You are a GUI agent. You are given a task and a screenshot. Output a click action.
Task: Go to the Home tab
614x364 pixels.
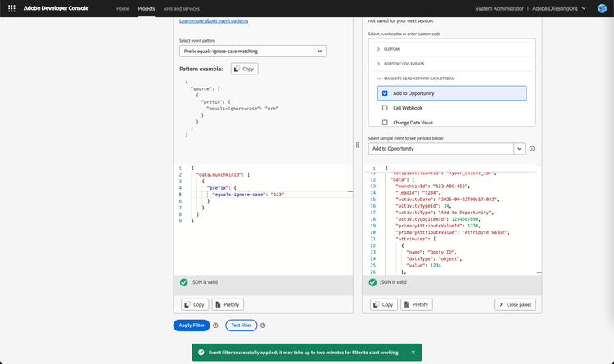point(123,8)
